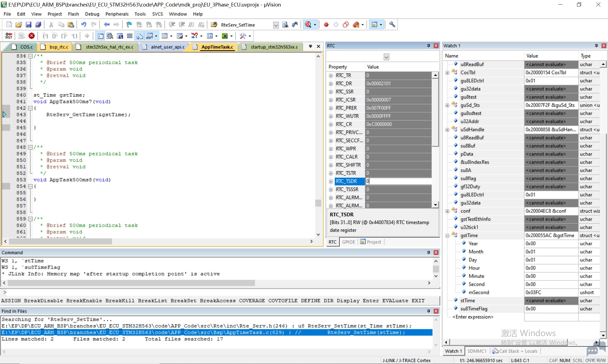Click the RST reset CPU icon
The image size is (608, 364).
click(9, 36)
